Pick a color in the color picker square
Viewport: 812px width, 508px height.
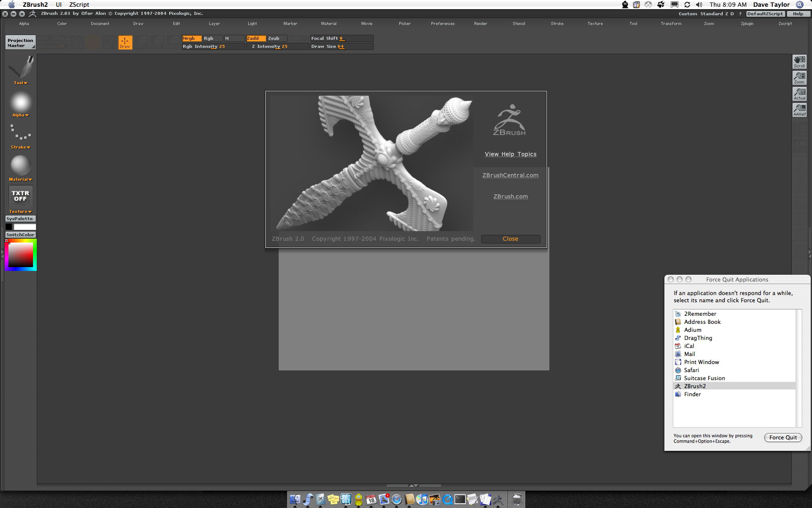(x=20, y=255)
